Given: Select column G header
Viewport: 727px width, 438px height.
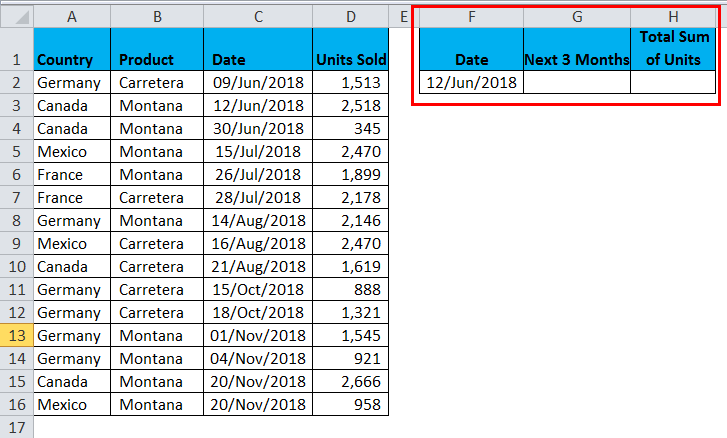Looking at the screenshot, I should (577, 16).
